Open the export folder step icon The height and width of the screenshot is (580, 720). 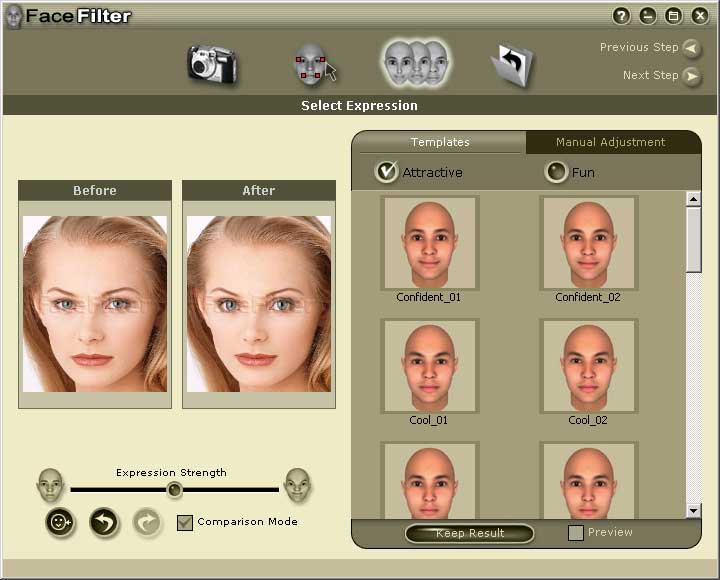(x=512, y=65)
